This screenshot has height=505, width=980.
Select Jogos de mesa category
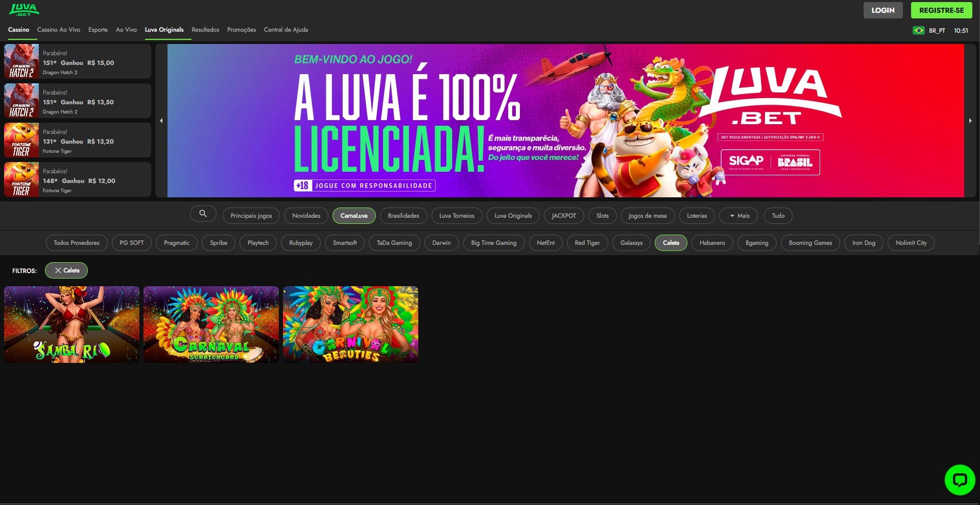tap(648, 216)
